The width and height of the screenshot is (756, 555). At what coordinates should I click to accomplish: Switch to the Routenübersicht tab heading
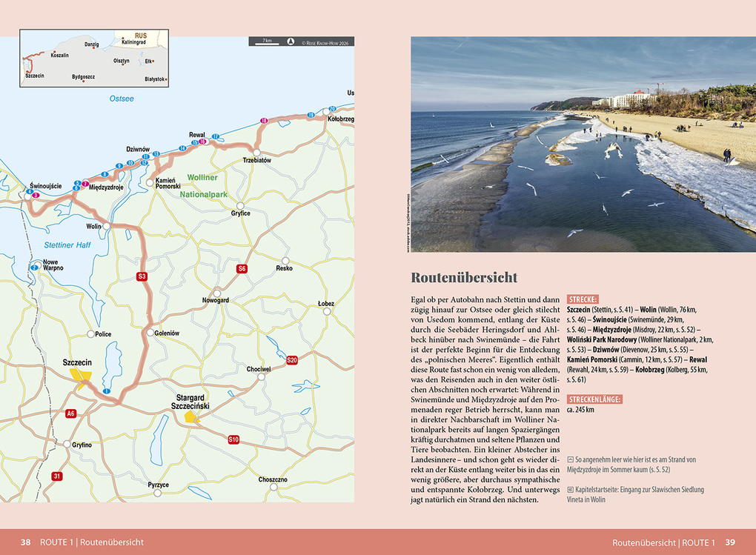(x=465, y=278)
